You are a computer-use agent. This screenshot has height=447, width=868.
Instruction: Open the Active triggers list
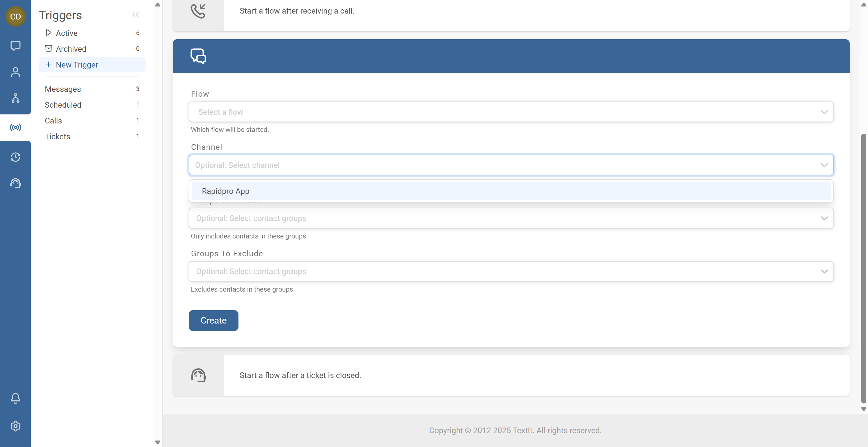click(67, 33)
